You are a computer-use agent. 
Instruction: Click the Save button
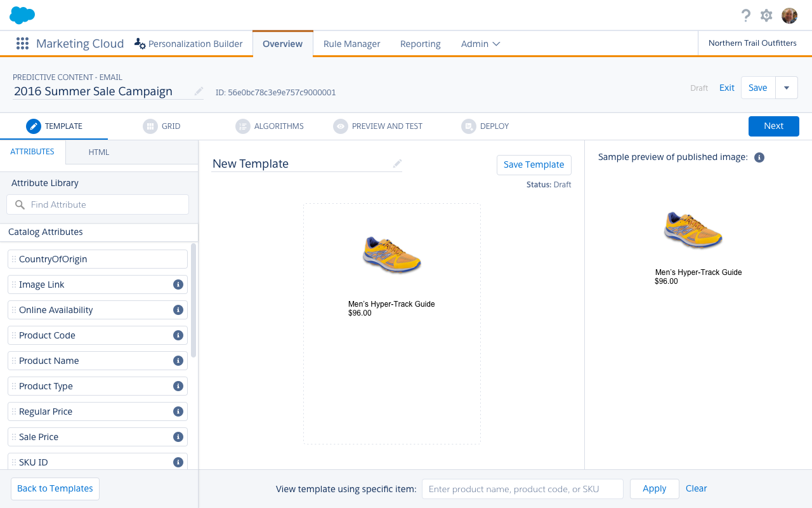(758, 88)
